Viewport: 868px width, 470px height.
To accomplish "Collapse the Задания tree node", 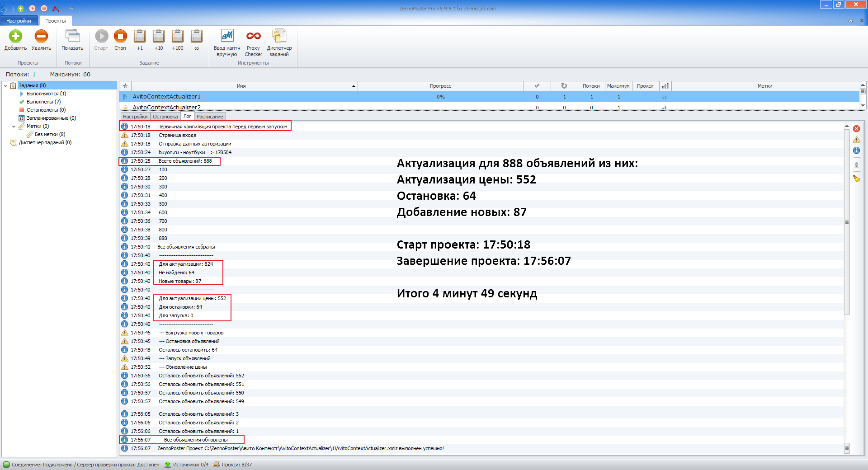I will pyautogui.click(x=5, y=85).
